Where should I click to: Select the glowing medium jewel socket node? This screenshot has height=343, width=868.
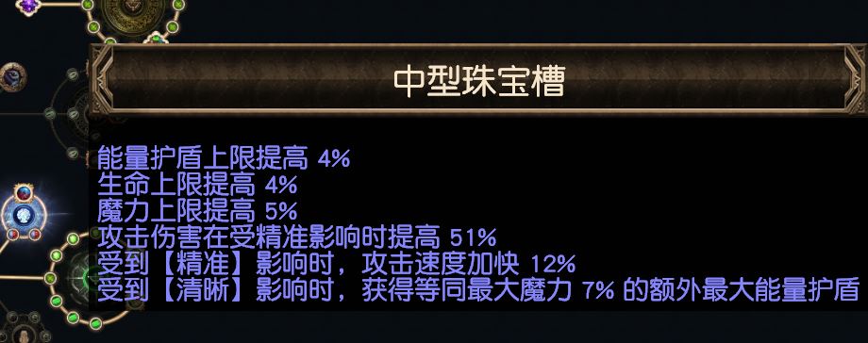point(24,215)
